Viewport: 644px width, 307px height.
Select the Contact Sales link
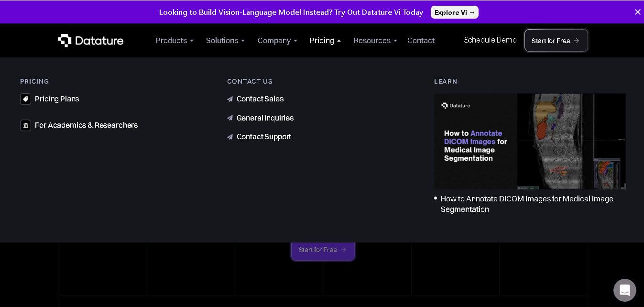click(x=260, y=99)
